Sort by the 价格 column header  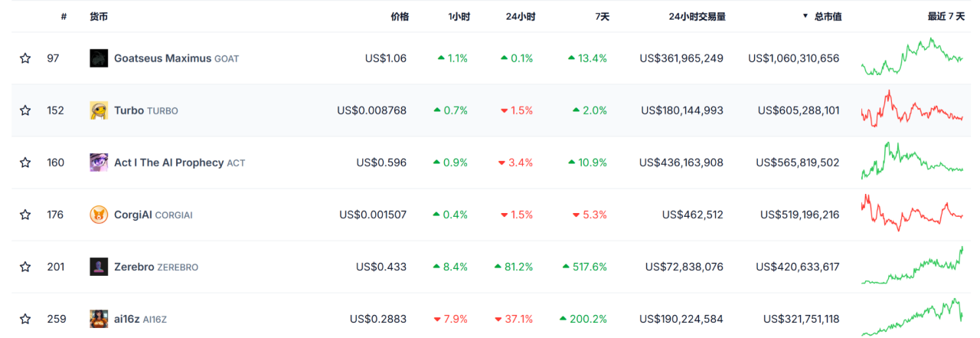click(x=400, y=16)
